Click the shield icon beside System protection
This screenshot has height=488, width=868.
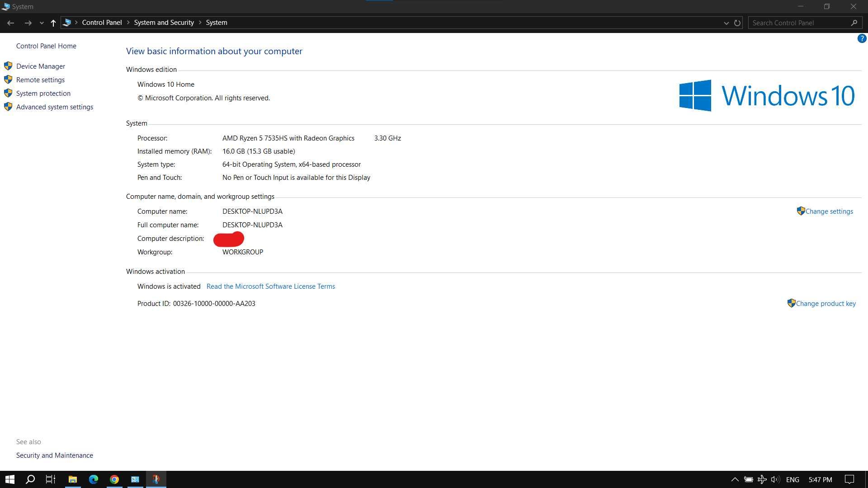point(8,93)
